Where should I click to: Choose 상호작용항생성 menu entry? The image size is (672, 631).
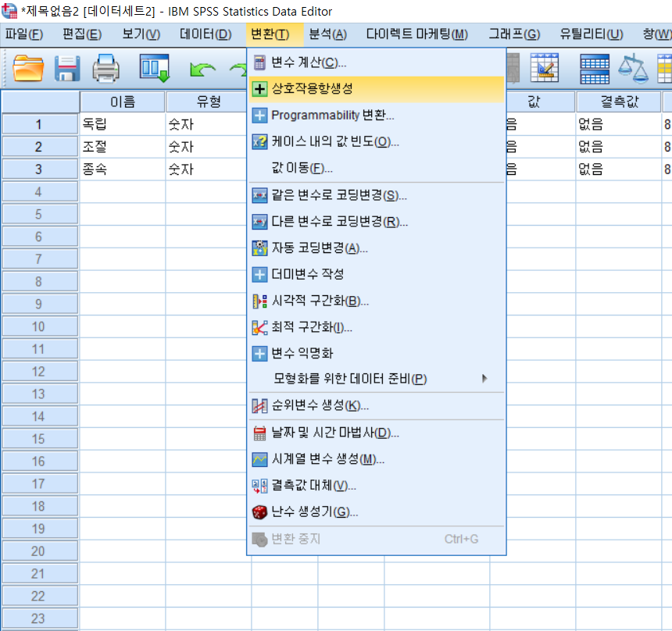(x=377, y=89)
